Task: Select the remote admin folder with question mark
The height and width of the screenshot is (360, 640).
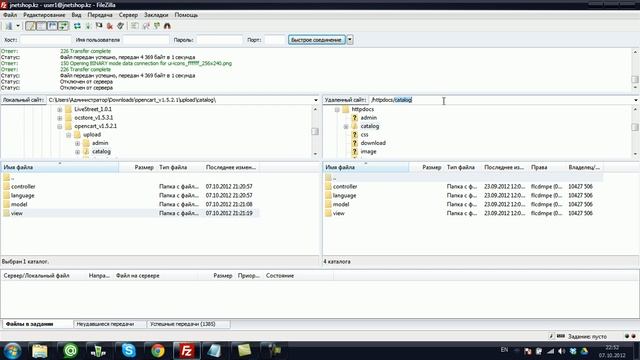Action: tap(355, 118)
